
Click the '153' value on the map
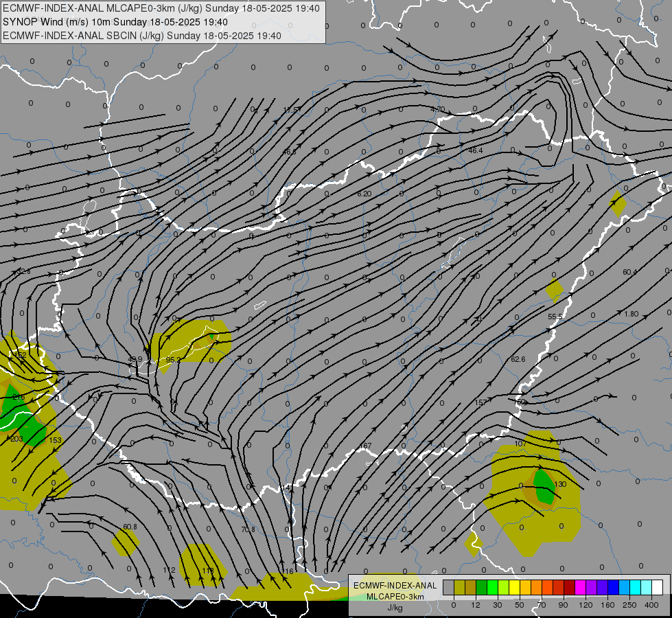coord(56,440)
